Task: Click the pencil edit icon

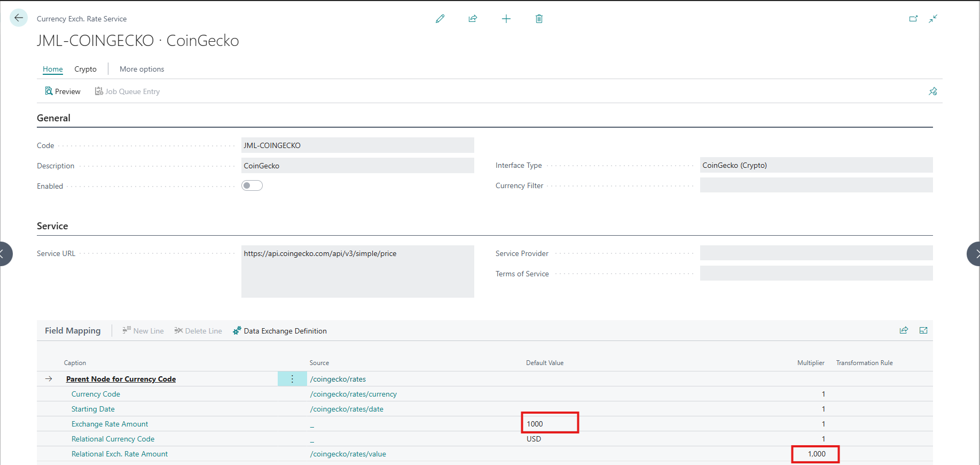Action: click(440, 19)
